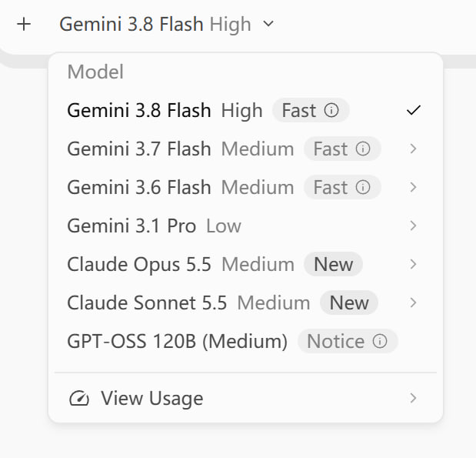Click info icon in GPT-OSS Notice badge
The height and width of the screenshot is (458, 476).
point(380,341)
